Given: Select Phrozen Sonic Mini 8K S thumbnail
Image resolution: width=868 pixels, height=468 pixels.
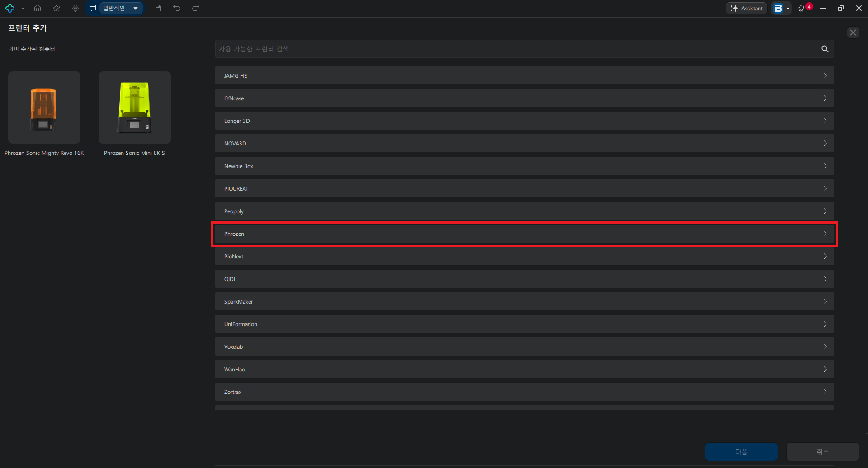Looking at the screenshot, I should point(135,108).
